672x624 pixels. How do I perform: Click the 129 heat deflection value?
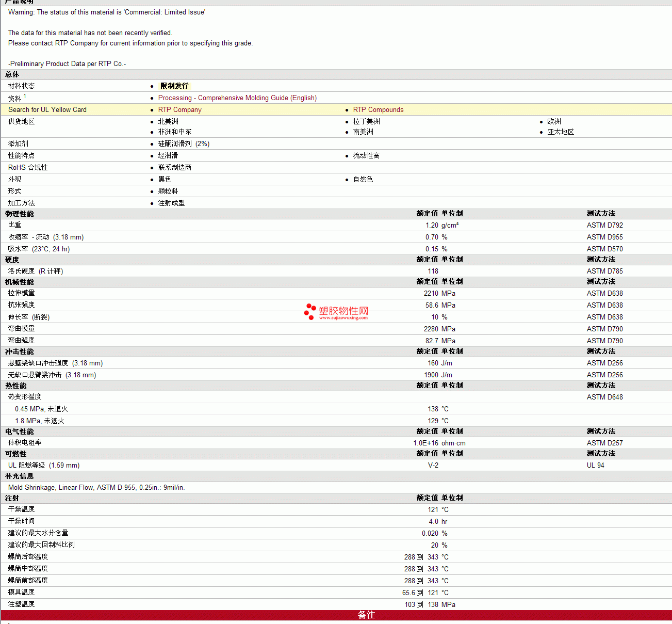433,421
